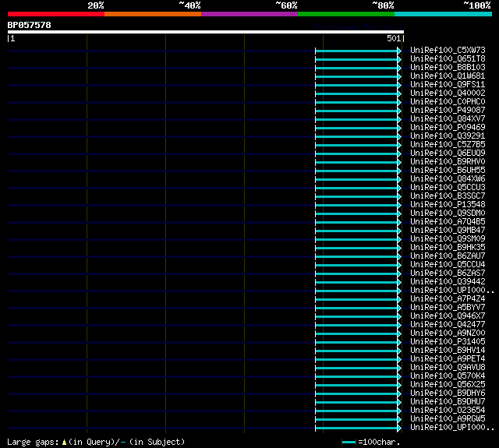
Task: Open hit UniRef100_C5XW73
Action: point(448,50)
